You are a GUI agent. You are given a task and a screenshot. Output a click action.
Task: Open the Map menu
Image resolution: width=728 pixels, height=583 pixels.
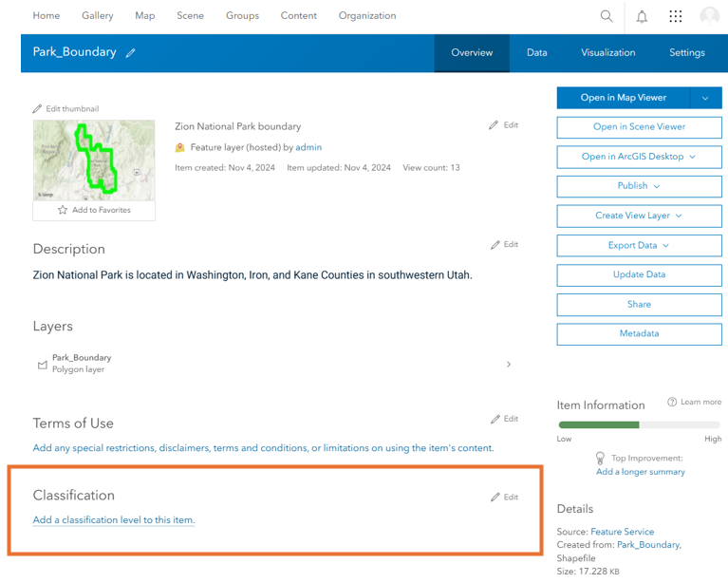145,16
